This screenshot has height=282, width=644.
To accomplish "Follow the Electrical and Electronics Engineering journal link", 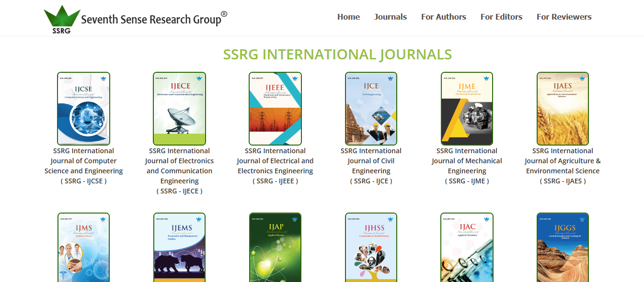I will point(276,166).
